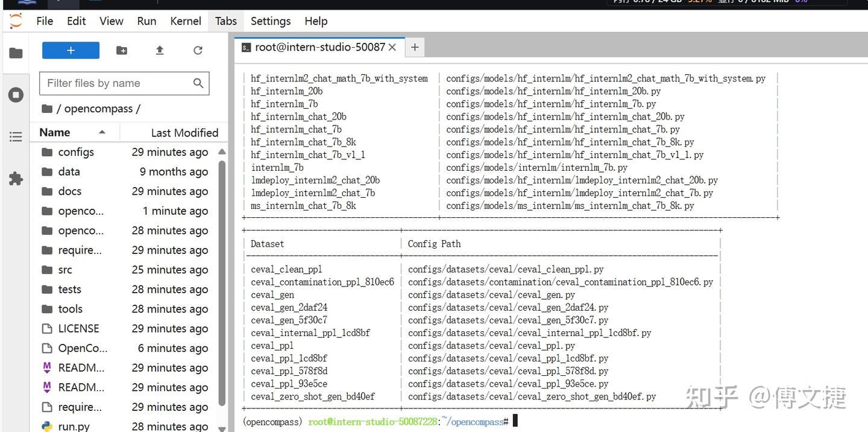Click hf_internlm_20b model name in terminal
Viewport: 868px width, 432px height.
(286, 91)
